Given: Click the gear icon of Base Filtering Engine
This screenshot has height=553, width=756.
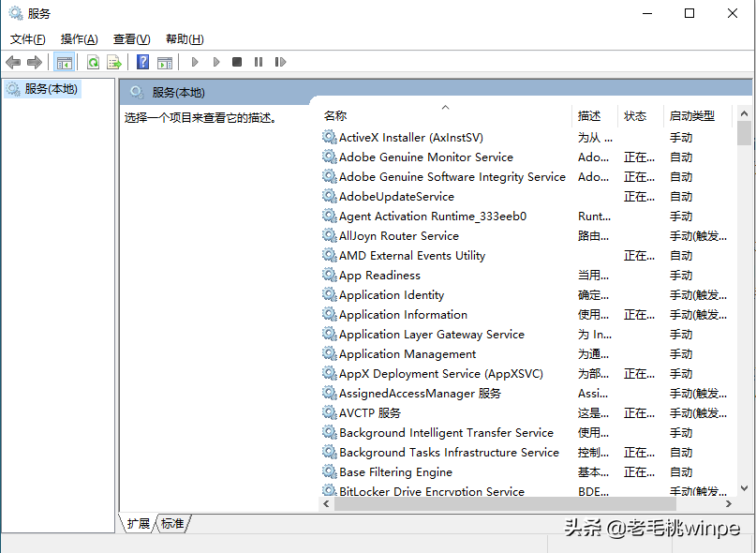Looking at the screenshot, I should click(x=330, y=472).
